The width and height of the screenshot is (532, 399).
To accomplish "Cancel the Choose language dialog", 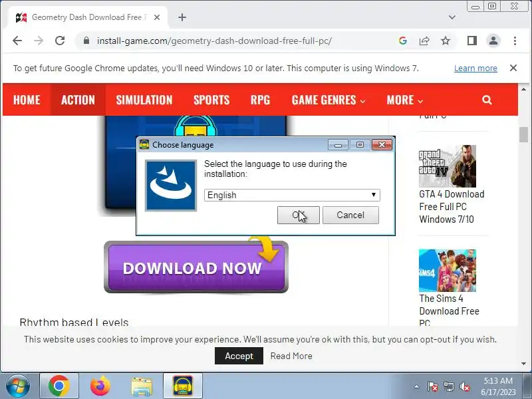I will pyautogui.click(x=350, y=215).
